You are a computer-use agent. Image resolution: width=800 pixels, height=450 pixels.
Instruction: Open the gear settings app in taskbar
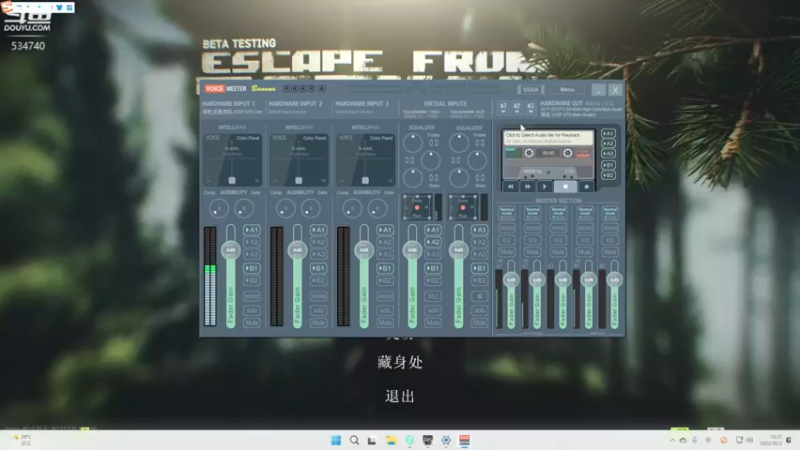(x=446, y=440)
